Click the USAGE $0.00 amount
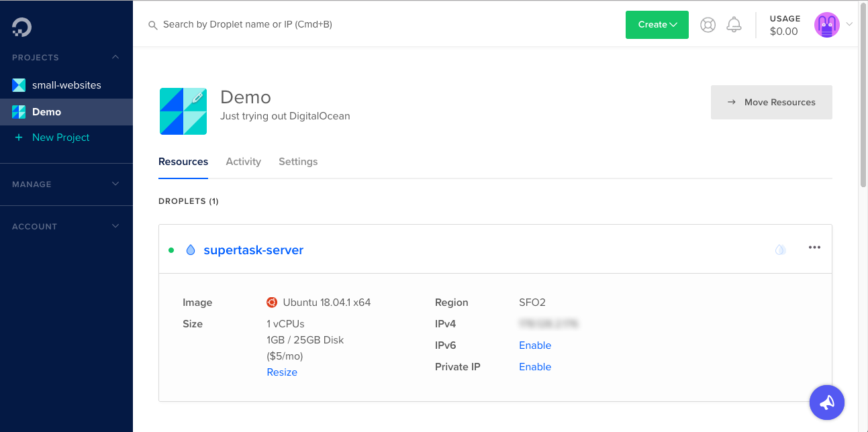Image resolution: width=868 pixels, height=432 pixels. pyautogui.click(x=784, y=31)
